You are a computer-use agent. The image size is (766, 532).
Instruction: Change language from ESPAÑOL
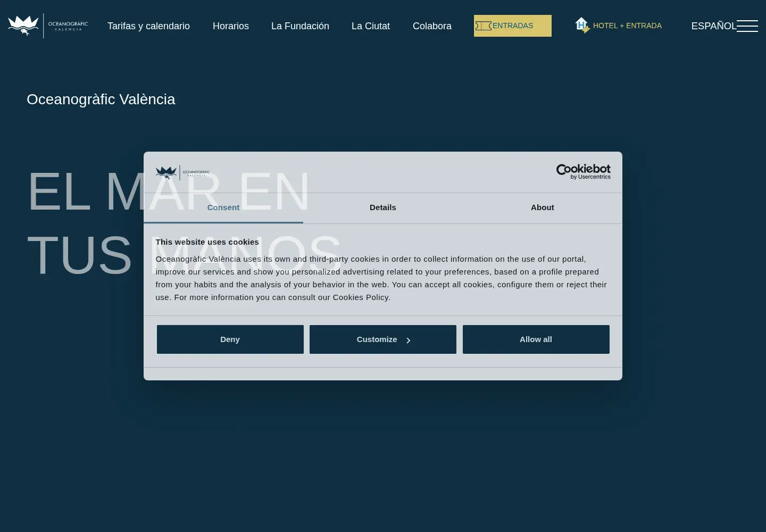[713, 26]
